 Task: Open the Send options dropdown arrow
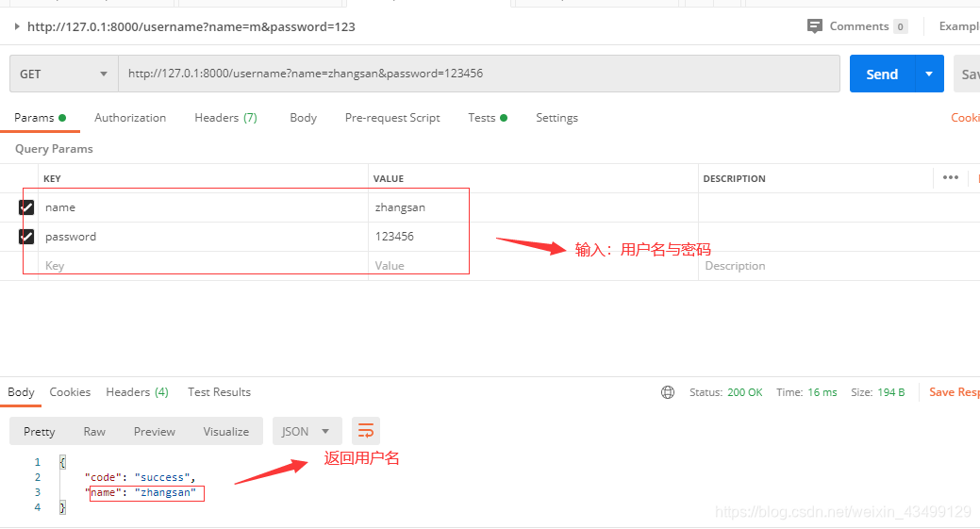(929, 74)
